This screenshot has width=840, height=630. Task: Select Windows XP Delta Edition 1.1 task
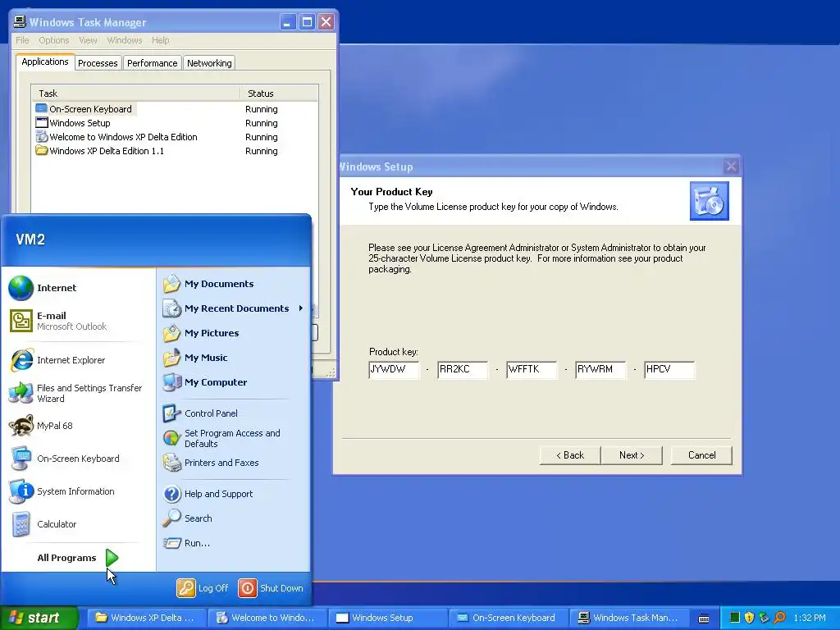(x=175, y=151)
